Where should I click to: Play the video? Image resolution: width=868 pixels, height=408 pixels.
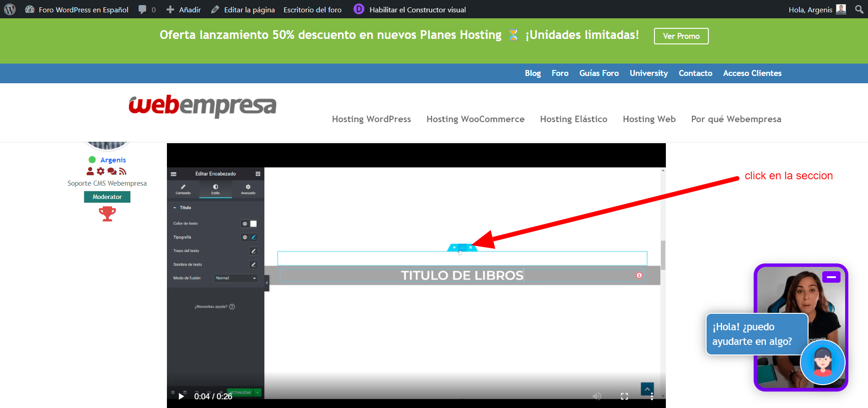pos(181,396)
